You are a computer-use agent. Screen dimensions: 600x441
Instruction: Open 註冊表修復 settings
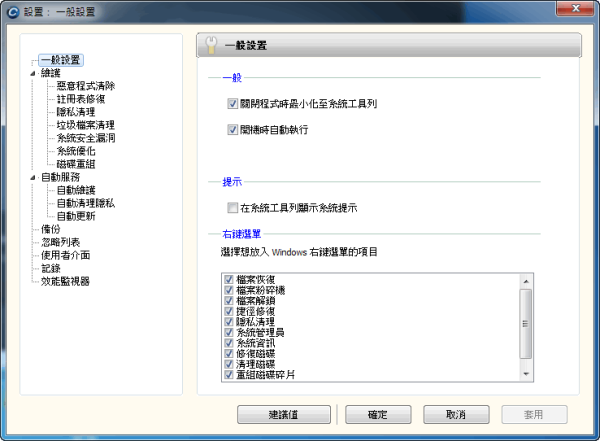(81, 99)
